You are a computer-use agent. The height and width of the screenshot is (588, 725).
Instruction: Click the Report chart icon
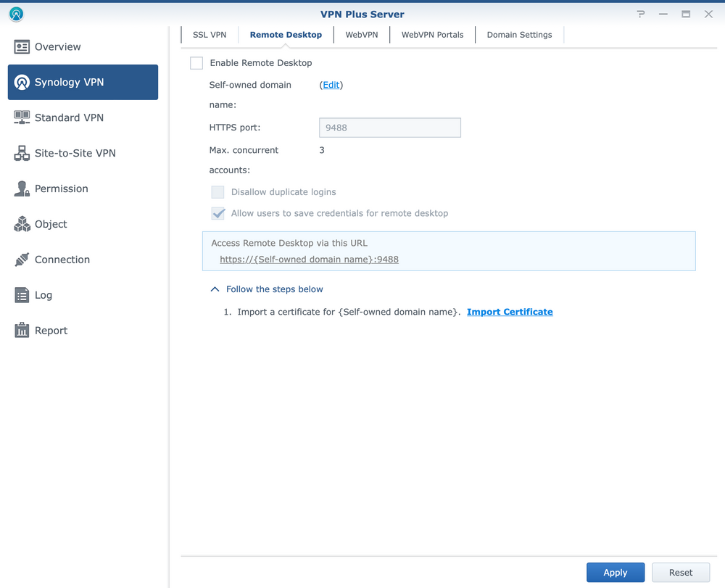click(22, 331)
